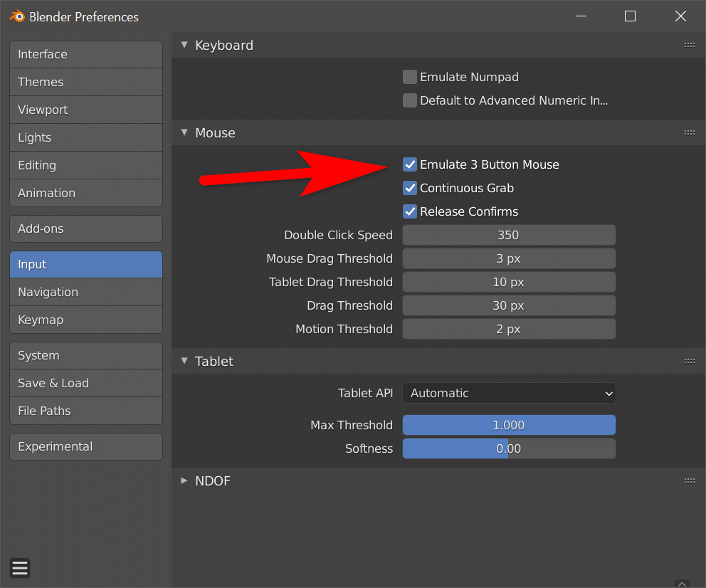Image resolution: width=706 pixels, height=588 pixels.
Task: Open Save & Load preferences
Action: coord(86,383)
